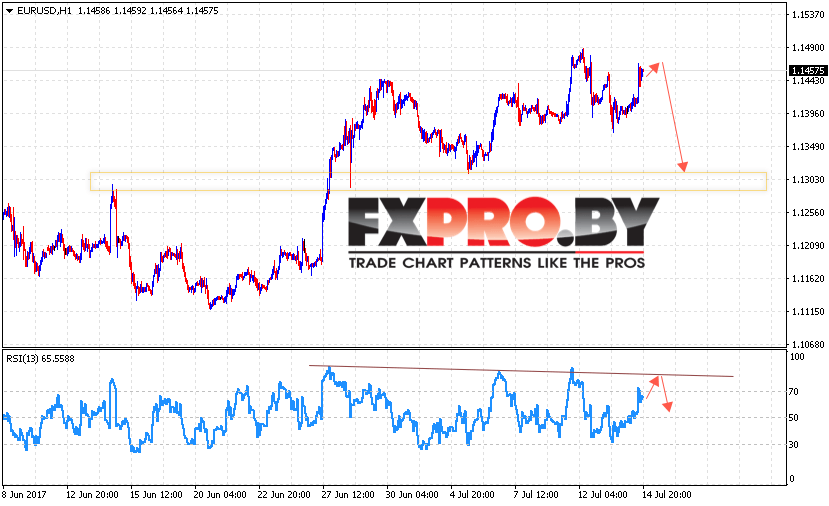This screenshot has height=506, width=829.
Task: Select the RSI scale value 100
Action: click(x=797, y=357)
